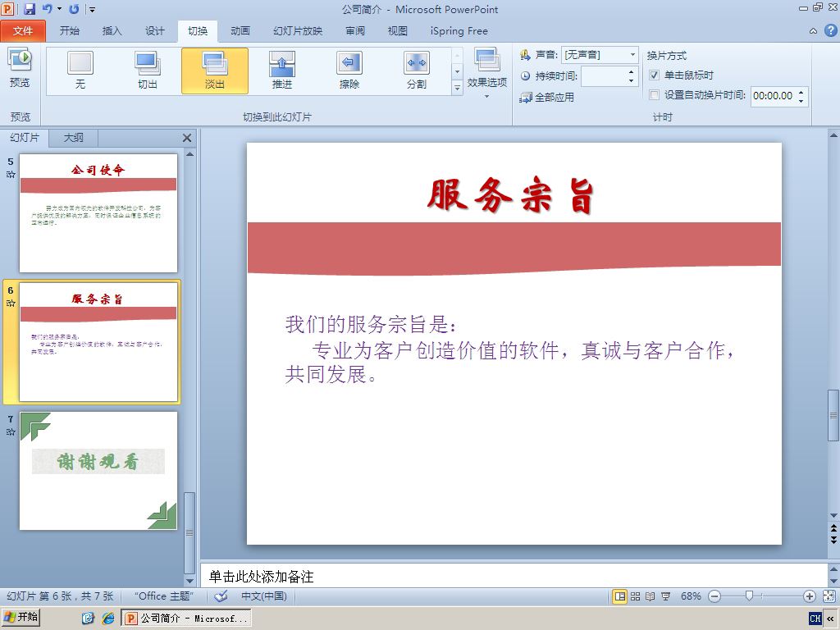
Task: Go to previous slide double-arrow button
Action: point(833,527)
